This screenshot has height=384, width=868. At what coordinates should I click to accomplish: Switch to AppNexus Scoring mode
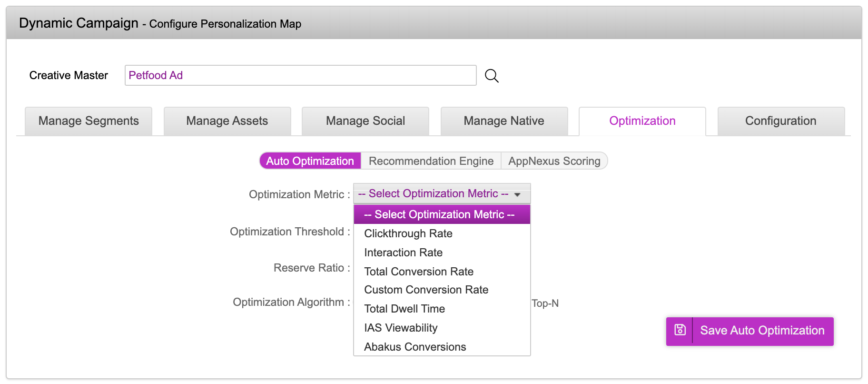(554, 161)
